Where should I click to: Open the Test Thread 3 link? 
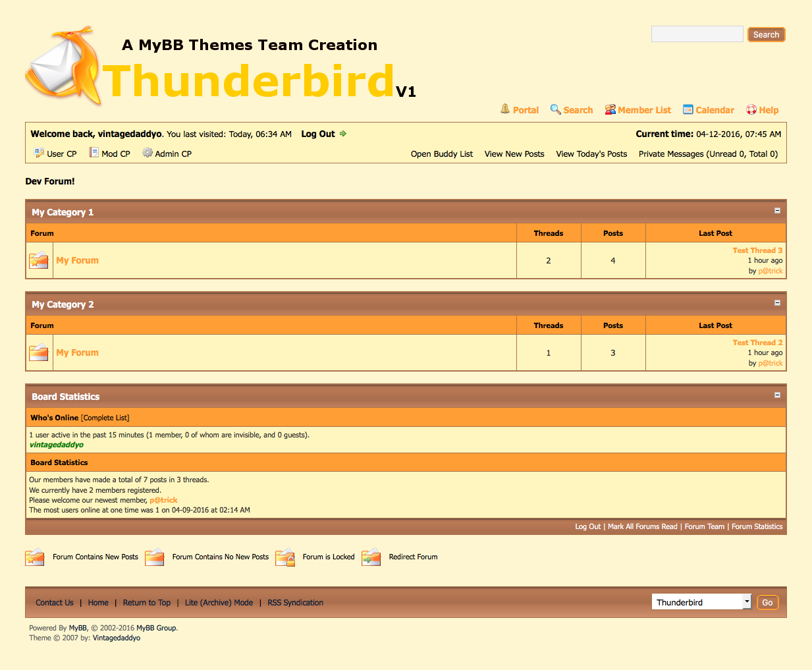click(x=757, y=250)
